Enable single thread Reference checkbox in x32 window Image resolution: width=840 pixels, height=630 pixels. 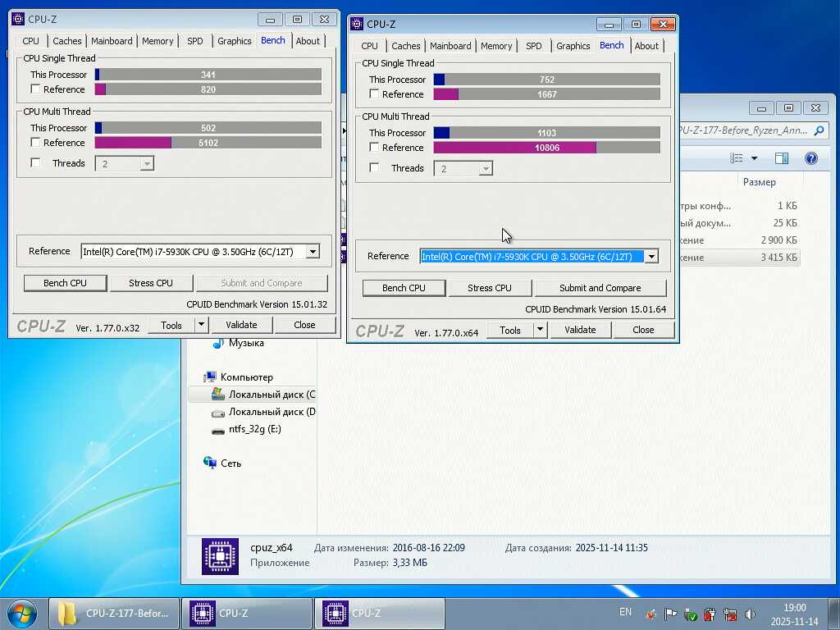point(35,89)
